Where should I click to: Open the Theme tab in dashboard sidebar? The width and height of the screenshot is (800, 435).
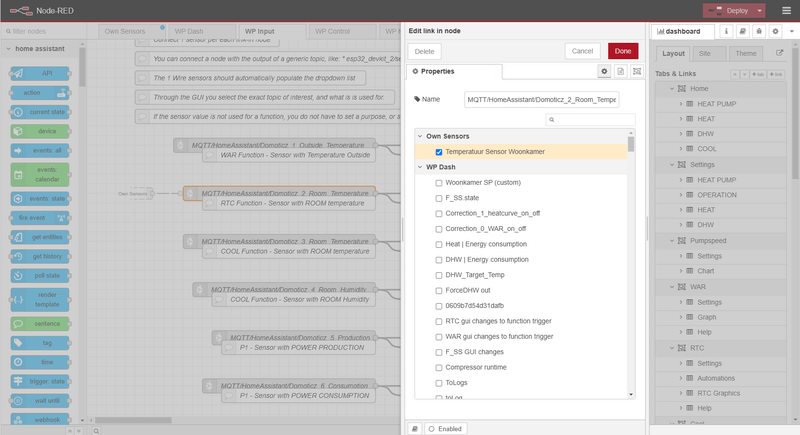(745, 54)
